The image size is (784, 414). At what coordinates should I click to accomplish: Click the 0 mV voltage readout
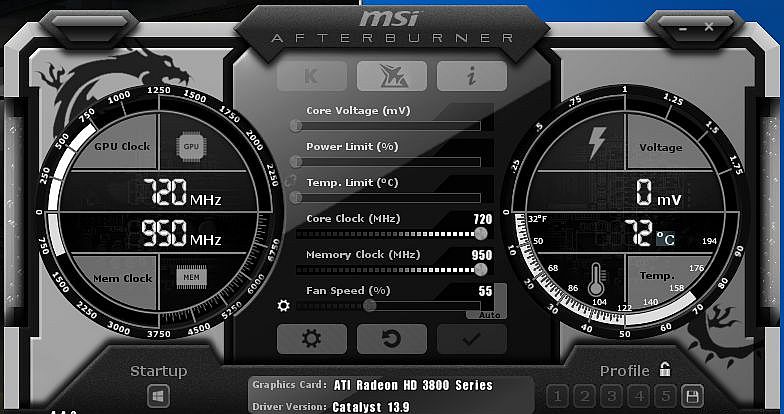pyautogui.click(x=658, y=193)
